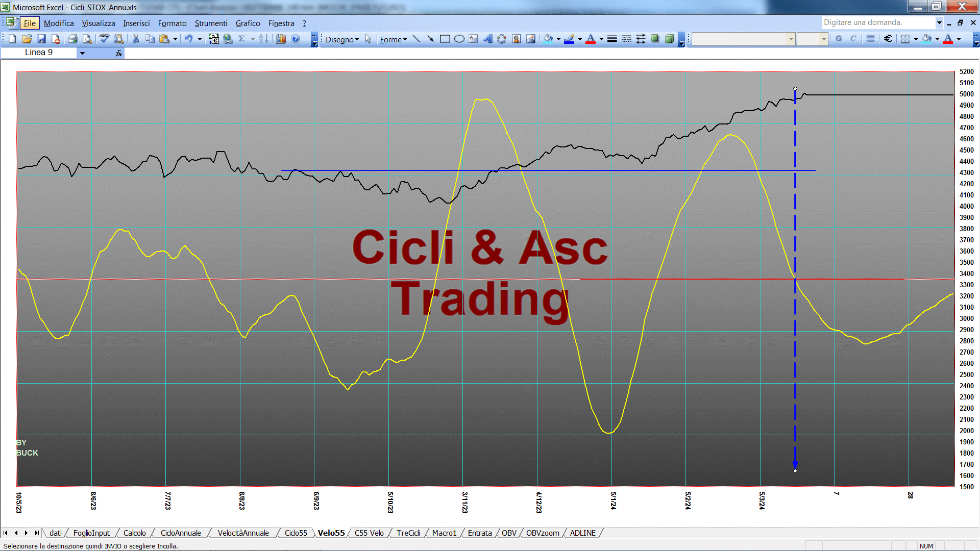The height and width of the screenshot is (551, 980).
Task: Undo last action arrow icon
Action: click(188, 39)
